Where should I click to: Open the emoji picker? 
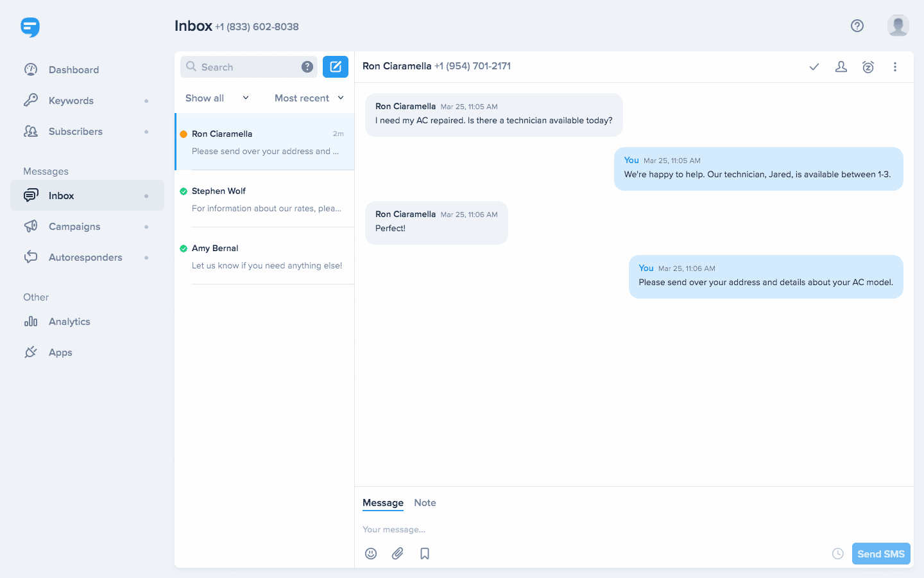pos(371,553)
